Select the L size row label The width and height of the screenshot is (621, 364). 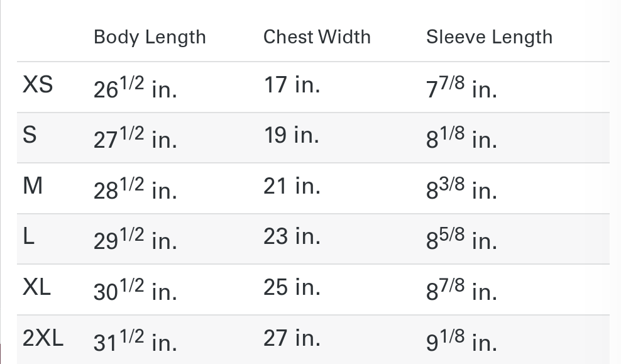click(x=28, y=237)
